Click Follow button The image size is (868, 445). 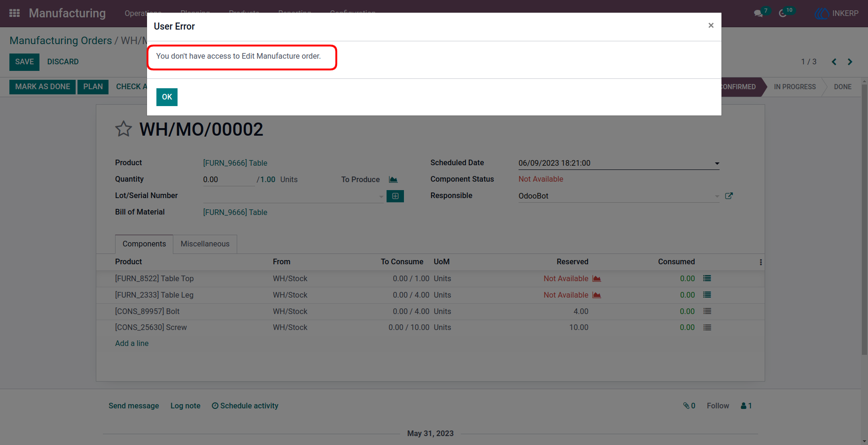click(718, 406)
